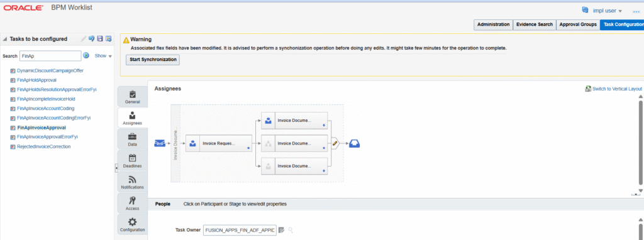644x240 pixels.
Task: Open the Notifications feed tab
Action: coord(132,182)
